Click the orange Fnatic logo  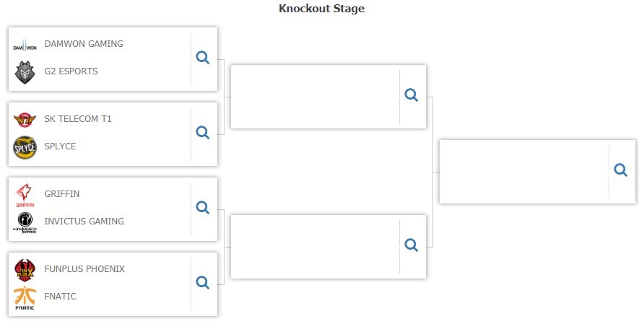pyautogui.click(x=25, y=298)
